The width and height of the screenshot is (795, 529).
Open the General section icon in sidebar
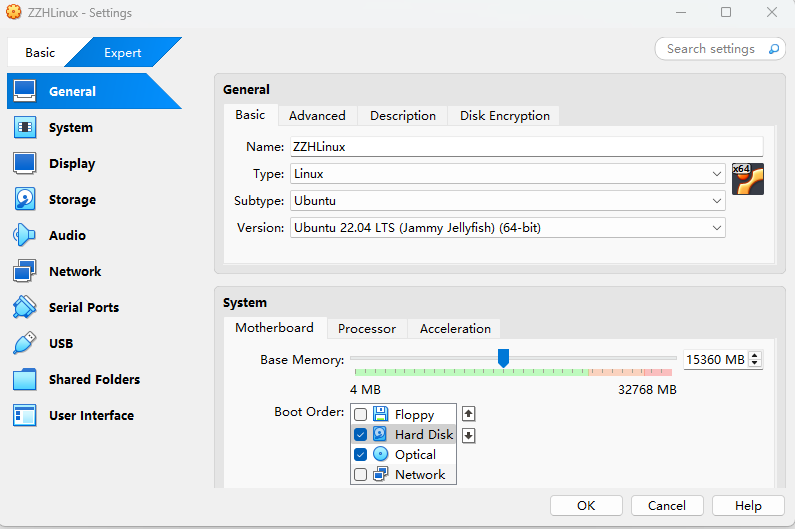[24, 91]
